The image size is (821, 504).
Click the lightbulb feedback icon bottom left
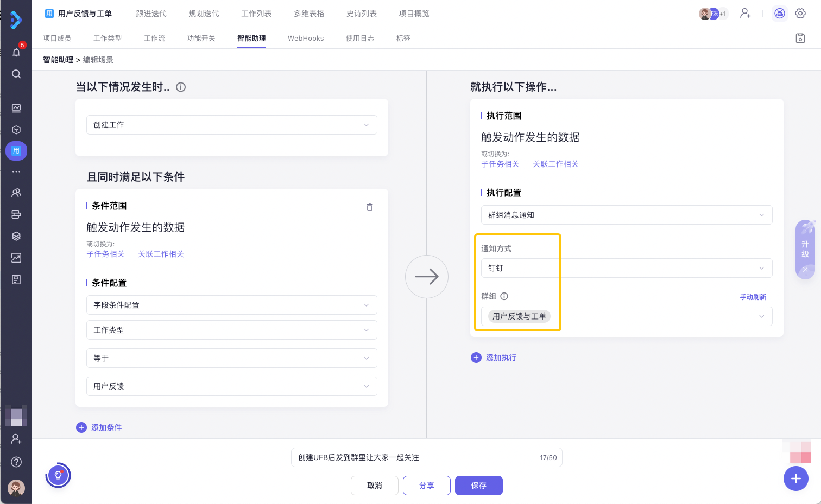(58, 475)
